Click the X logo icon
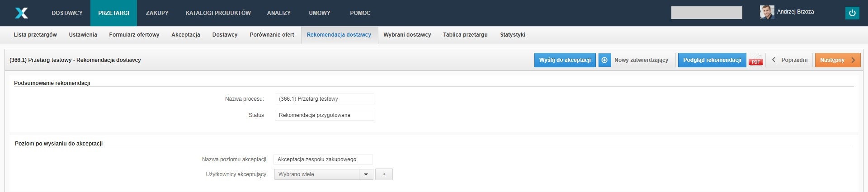The image size is (868, 192). pos(21,13)
